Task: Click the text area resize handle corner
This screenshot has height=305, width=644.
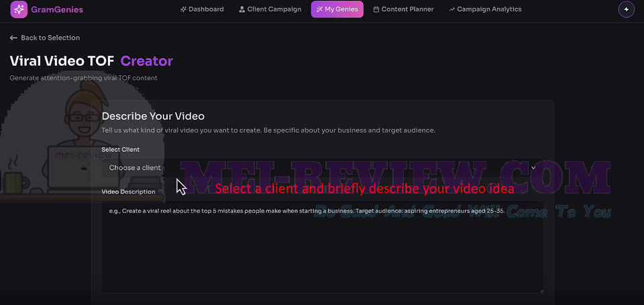Action: 541,290
